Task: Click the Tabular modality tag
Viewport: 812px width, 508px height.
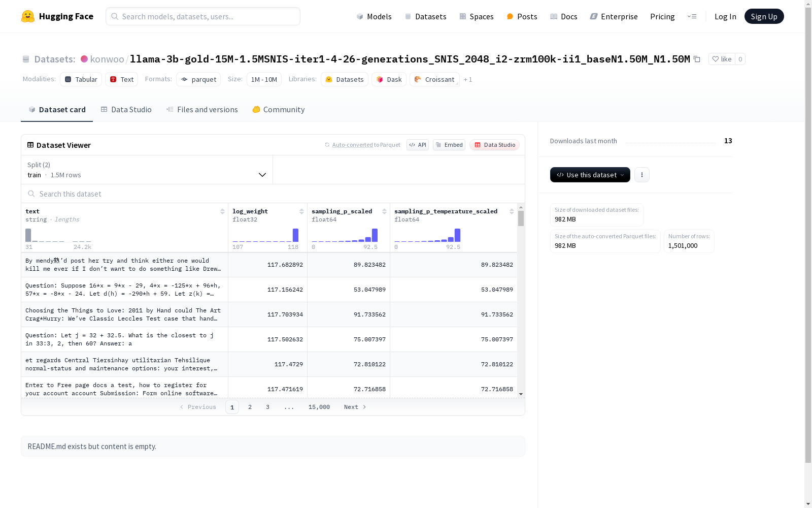Action: (81, 79)
